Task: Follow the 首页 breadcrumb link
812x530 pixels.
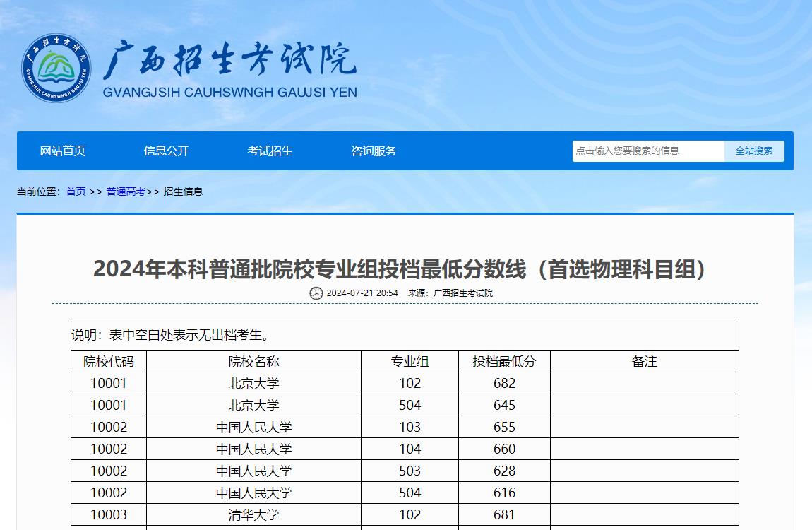Action: coord(76,192)
